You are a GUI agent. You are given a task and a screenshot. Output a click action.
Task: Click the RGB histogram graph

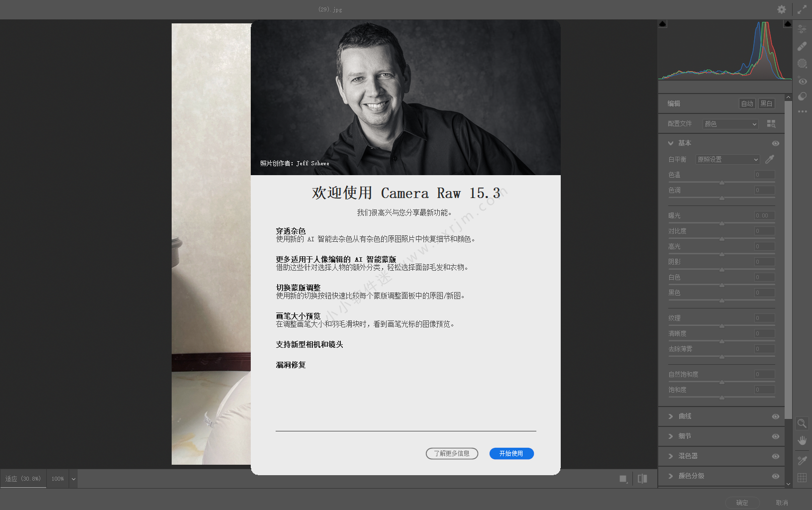click(725, 50)
